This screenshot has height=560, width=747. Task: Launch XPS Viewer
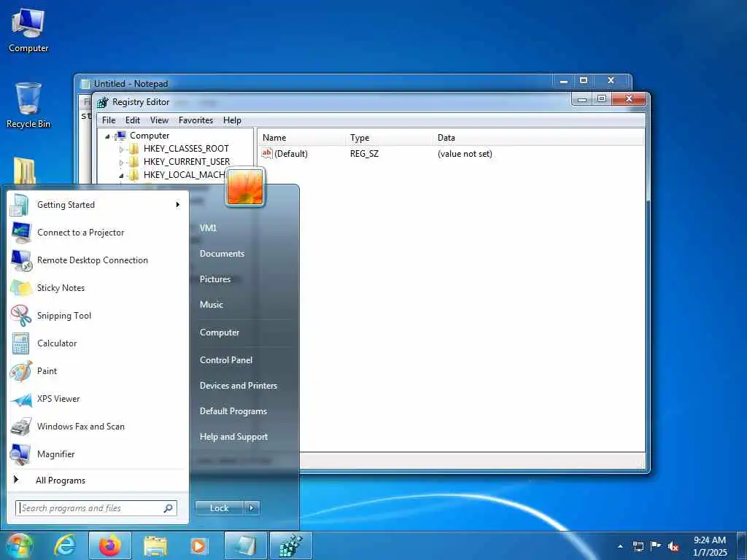point(98,399)
